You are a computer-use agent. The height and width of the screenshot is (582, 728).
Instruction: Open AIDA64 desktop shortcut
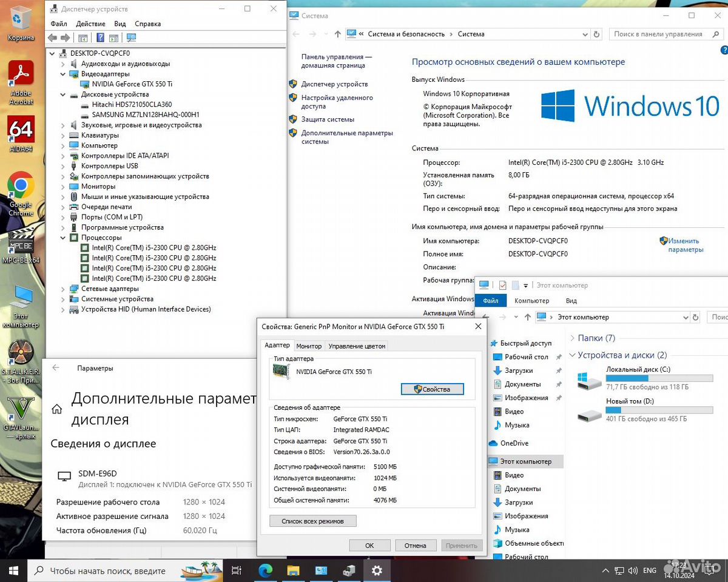pos(21,133)
